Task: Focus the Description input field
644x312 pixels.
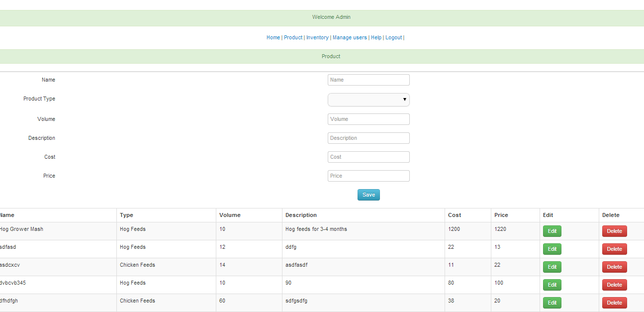Action: [368, 138]
